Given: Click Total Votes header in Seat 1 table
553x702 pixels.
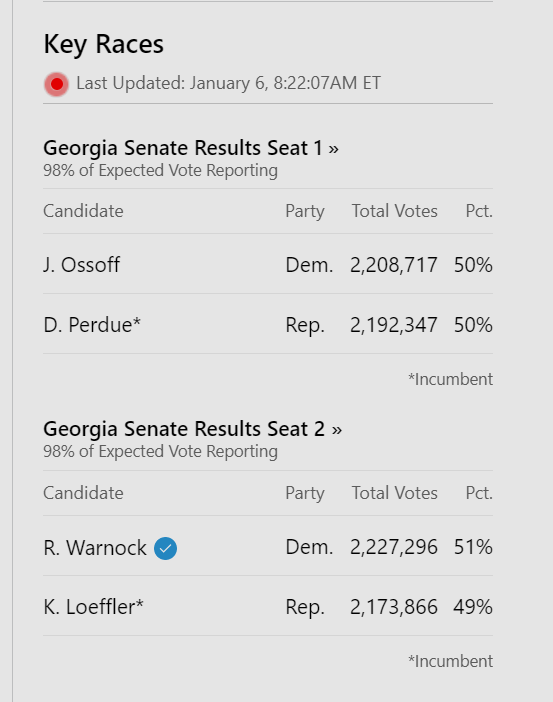Looking at the screenshot, I should point(394,211).
